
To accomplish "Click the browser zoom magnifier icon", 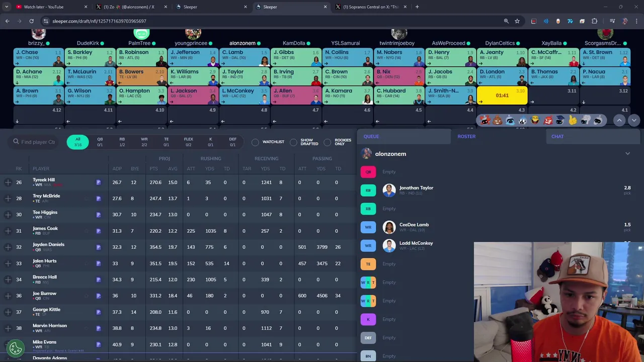I will (506, 21).
